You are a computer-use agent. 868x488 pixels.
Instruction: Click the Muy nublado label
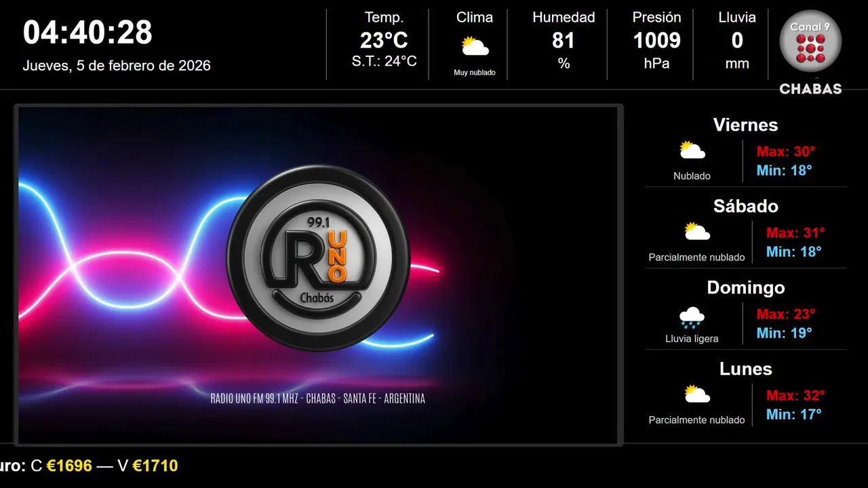[475, 73]
